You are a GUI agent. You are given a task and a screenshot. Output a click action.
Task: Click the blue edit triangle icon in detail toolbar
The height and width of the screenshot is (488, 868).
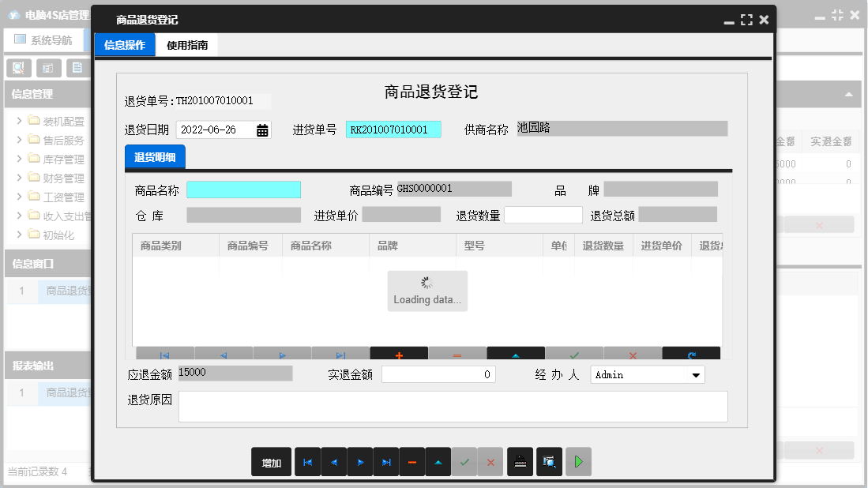[x=515, y=353]
